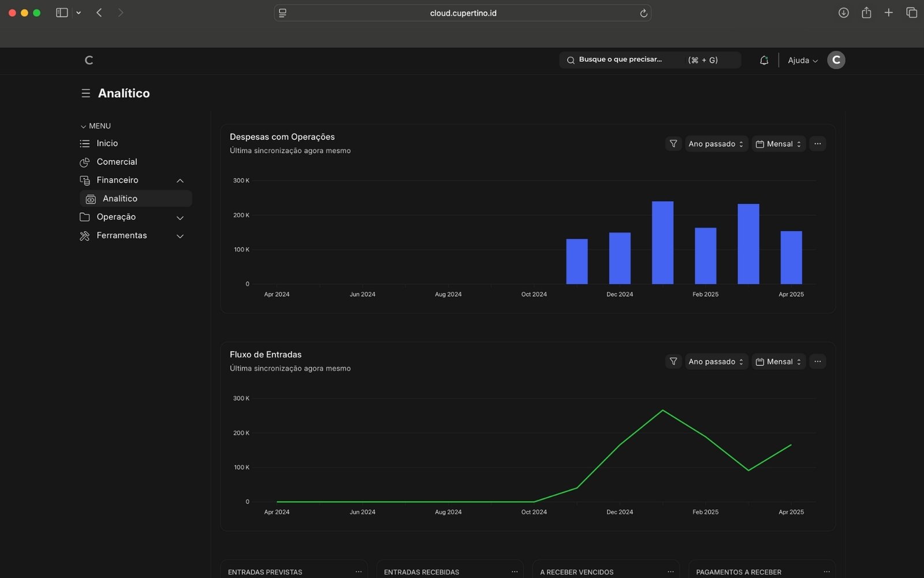This screenshot has width=924, height=578.
Task: Open filter on Fluxo de Entradas chart
Action: [673, 362]
